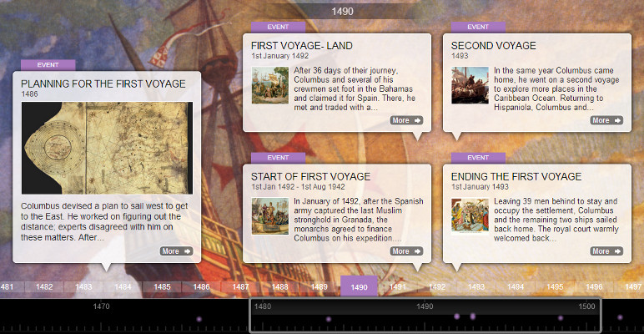Click the 1500 label in overview bar
This screenshot has height=334, width=644.
coord(586,306)
